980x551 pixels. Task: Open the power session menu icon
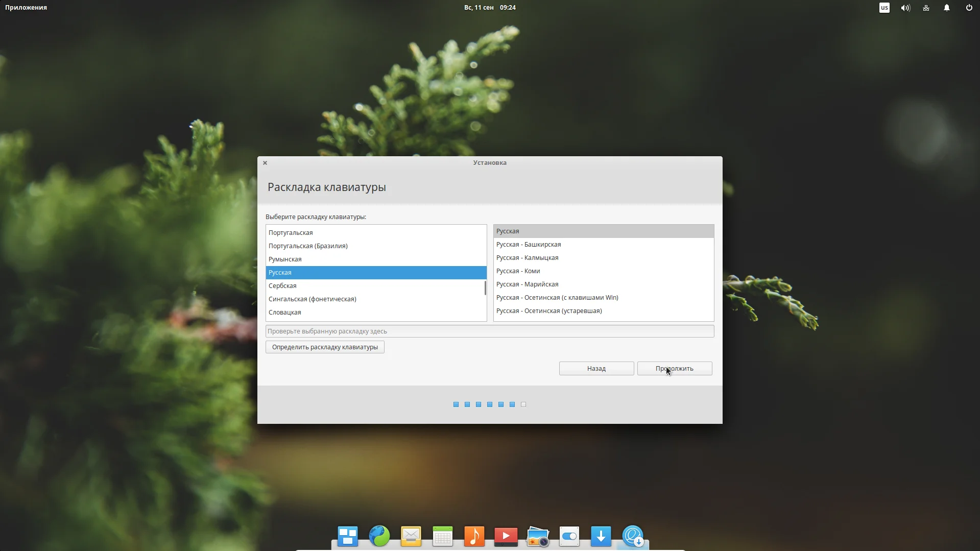click(x=969, y=8)
